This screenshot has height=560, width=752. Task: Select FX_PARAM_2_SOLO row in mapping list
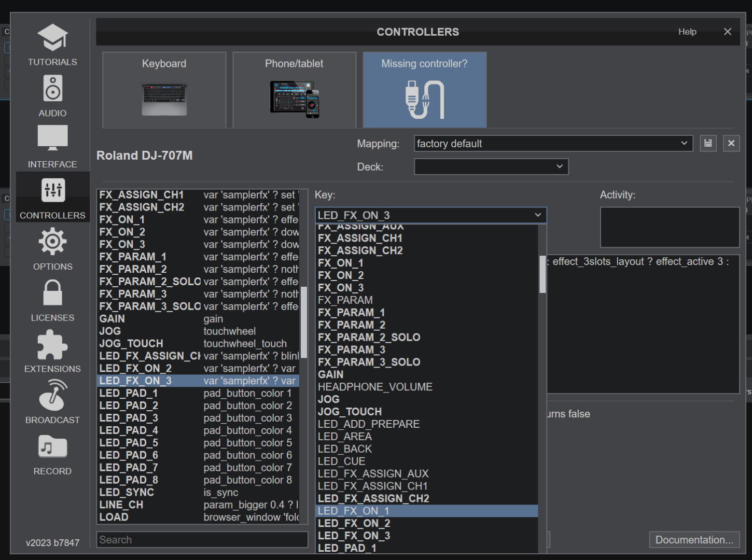tap(199, 282)
